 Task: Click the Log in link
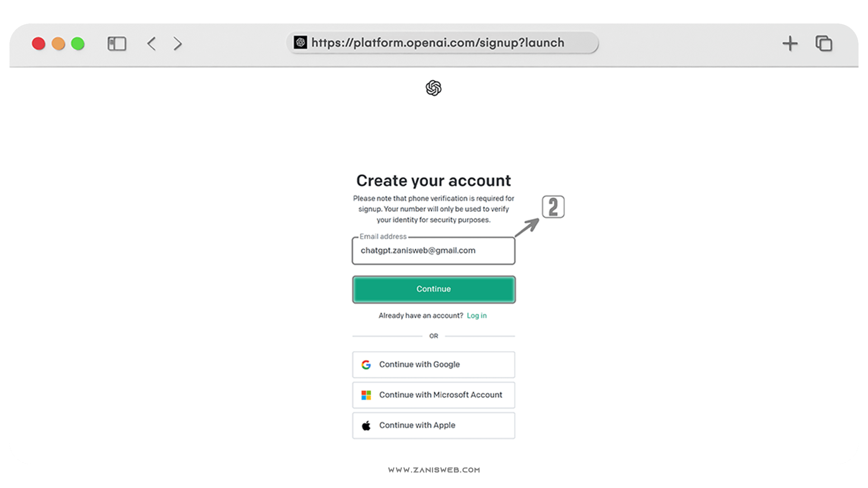476,315
